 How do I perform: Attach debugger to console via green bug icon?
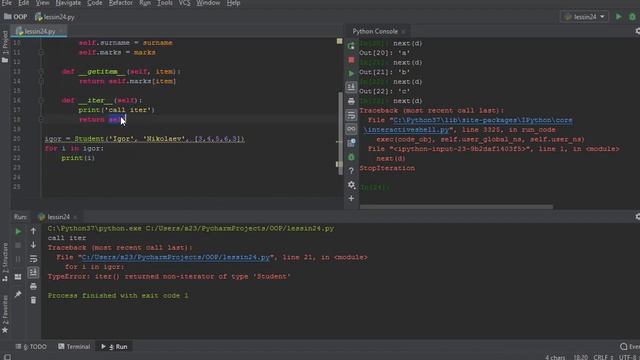coord(351,157)
